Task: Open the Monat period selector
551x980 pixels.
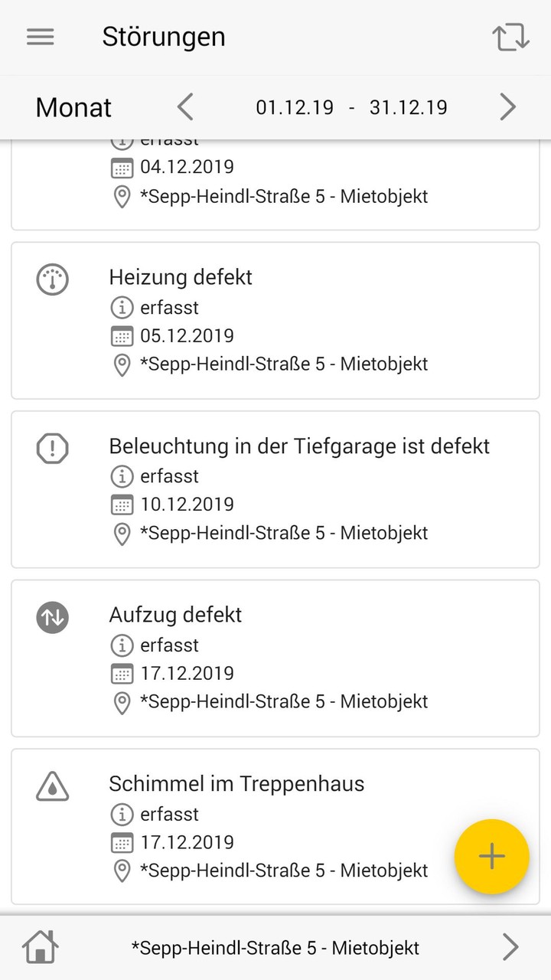Action: pos(73,107)
